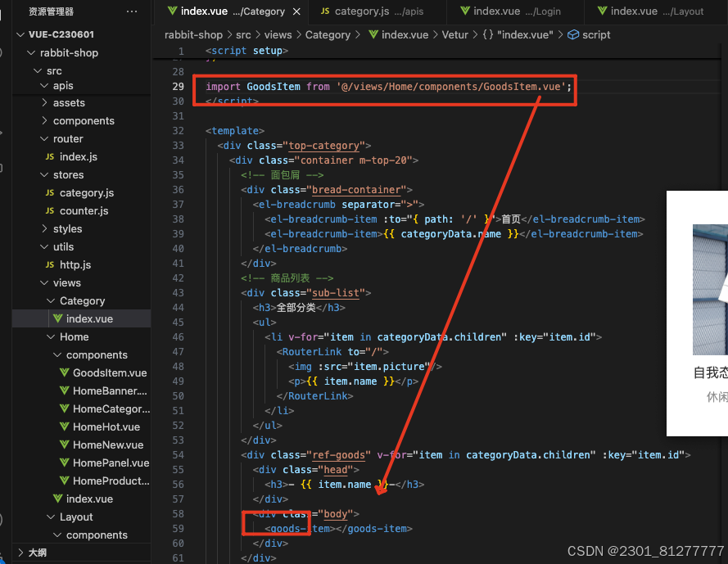Click line number 29 in the gutter

(179, 86)
